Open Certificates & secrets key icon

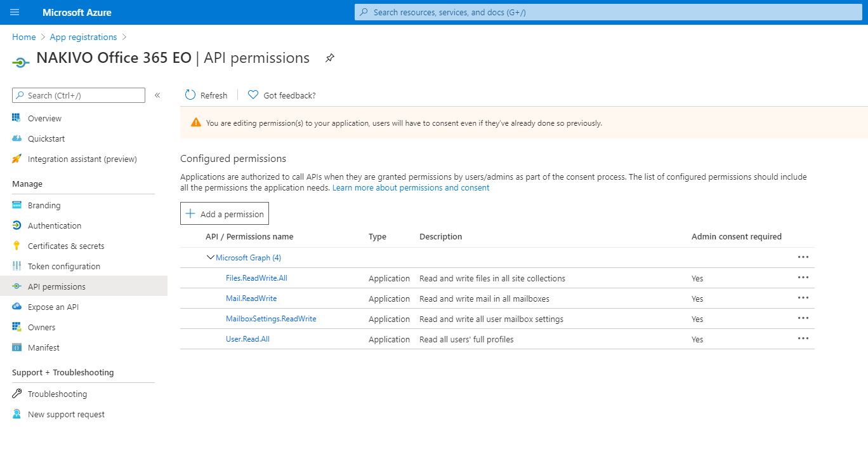17,246
